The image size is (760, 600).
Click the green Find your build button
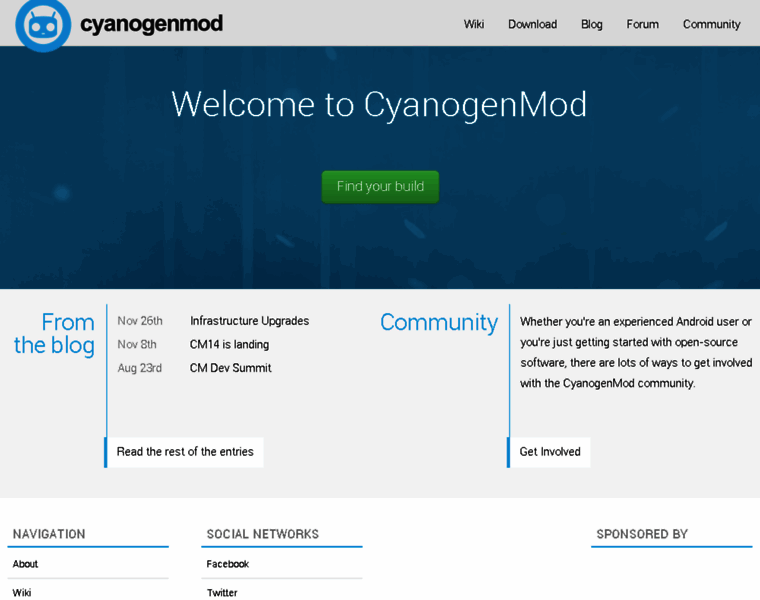[x=380, y=187]
